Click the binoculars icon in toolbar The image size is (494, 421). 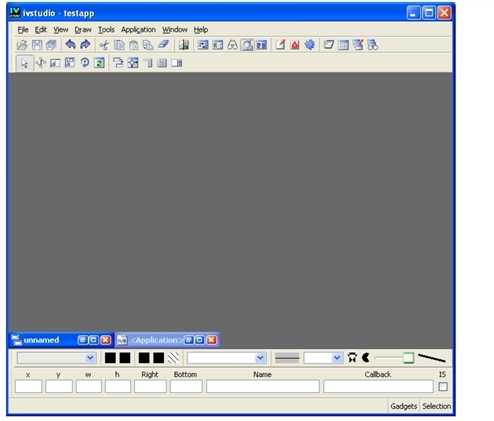pos(232,45)
